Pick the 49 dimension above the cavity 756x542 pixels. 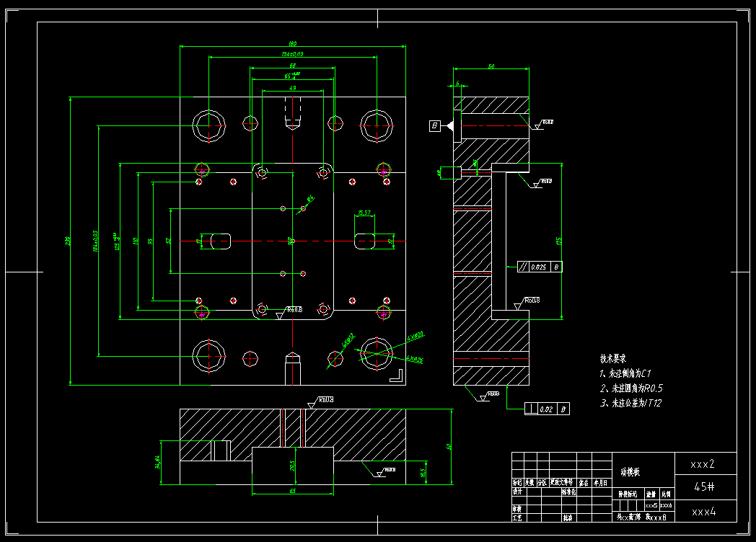pos(293,88)
